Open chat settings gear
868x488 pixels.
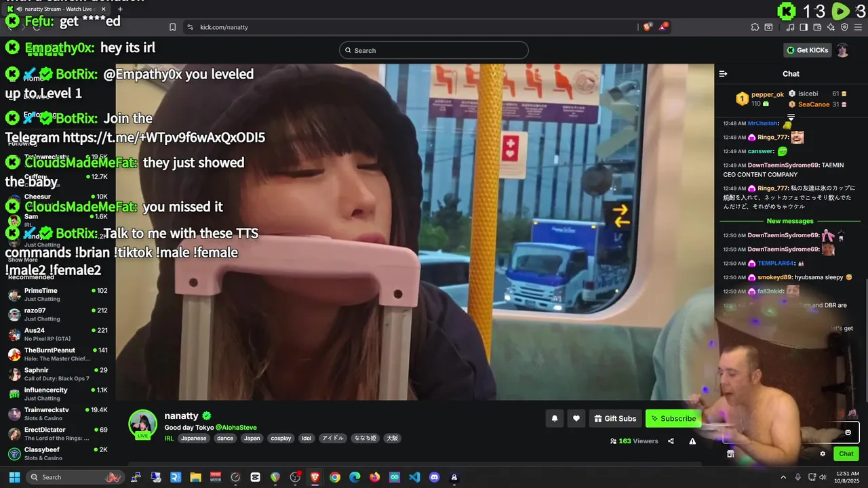click(x=823, y=453)
